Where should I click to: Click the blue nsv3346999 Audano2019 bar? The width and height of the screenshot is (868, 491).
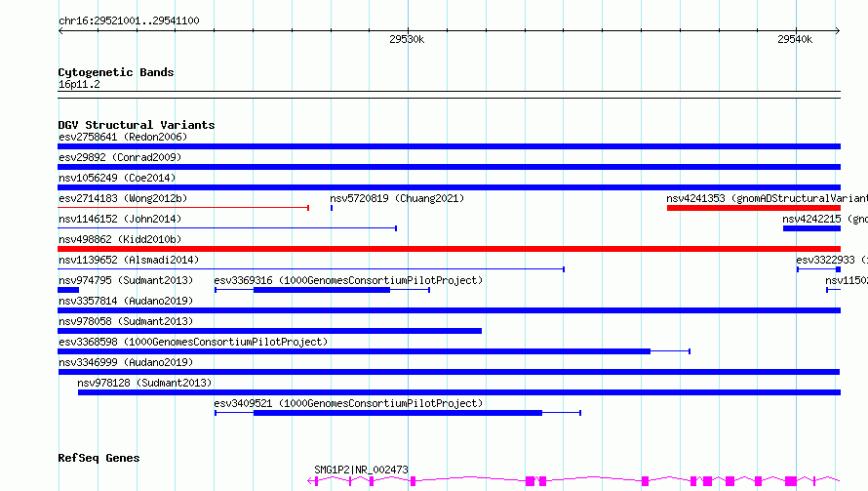449,372
